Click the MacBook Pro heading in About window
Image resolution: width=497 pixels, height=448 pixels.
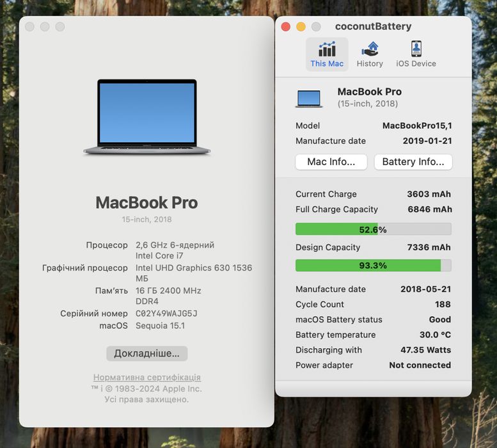(x=146, y=203)
